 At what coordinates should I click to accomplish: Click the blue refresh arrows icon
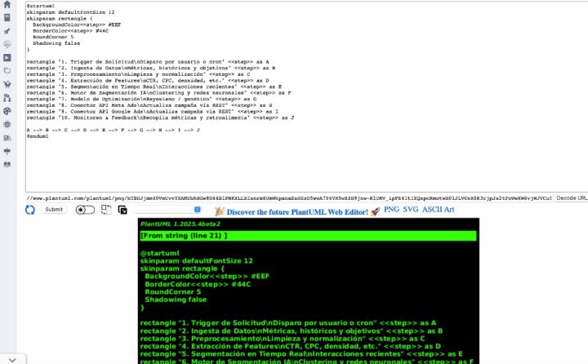point(30,210)
